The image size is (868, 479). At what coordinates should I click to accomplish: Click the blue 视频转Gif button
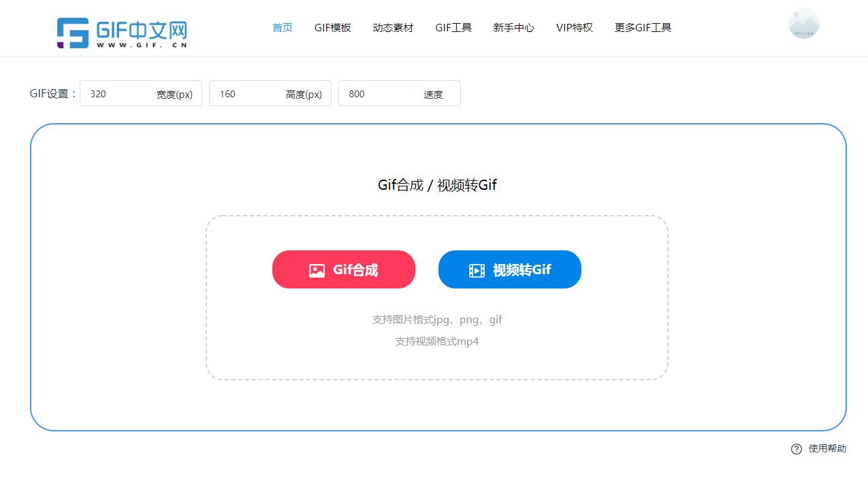point(509,269)
